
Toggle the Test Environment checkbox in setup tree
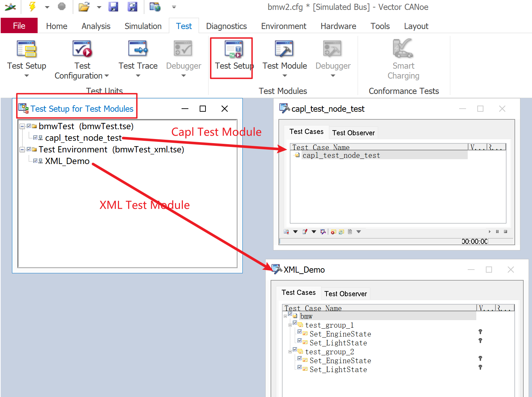pyautogui.click(x=29, y=149)
